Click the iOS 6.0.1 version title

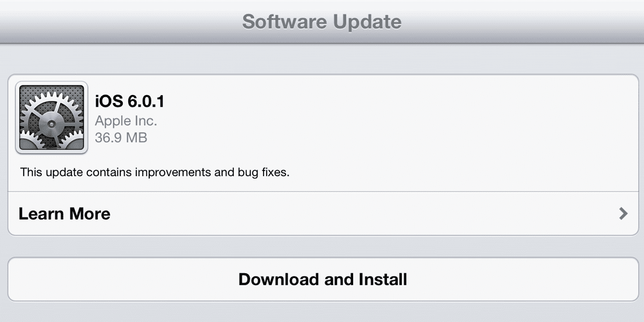[x=129, y=101]
